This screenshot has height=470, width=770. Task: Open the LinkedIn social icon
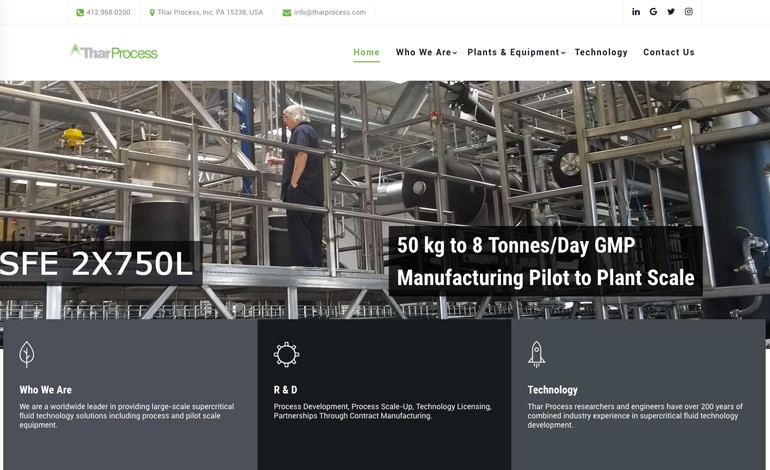click(636, 12)
